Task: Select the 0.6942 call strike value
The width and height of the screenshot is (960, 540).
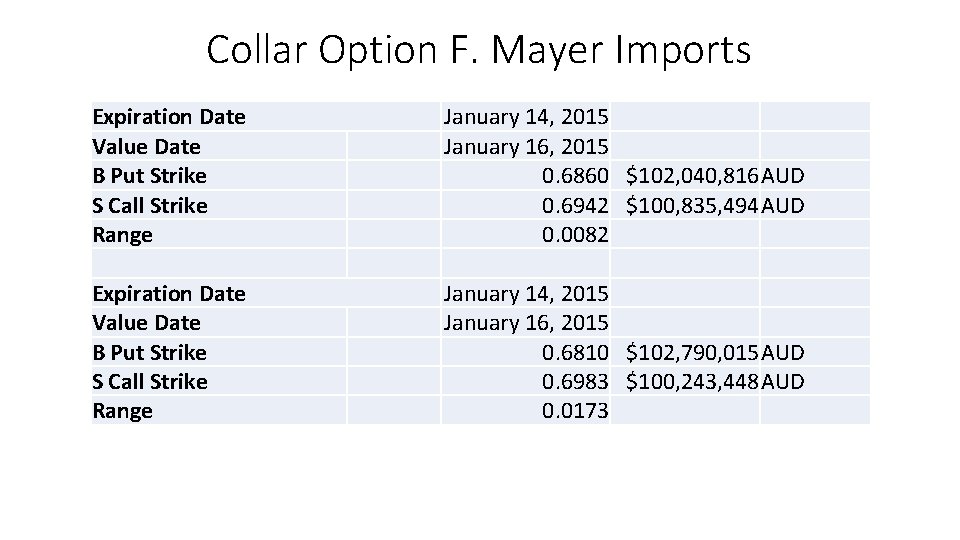Action: point(575,206)
